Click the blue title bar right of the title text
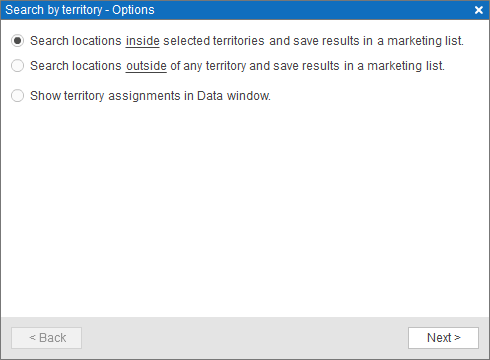490x360 pixels. (x=313, y=10)
